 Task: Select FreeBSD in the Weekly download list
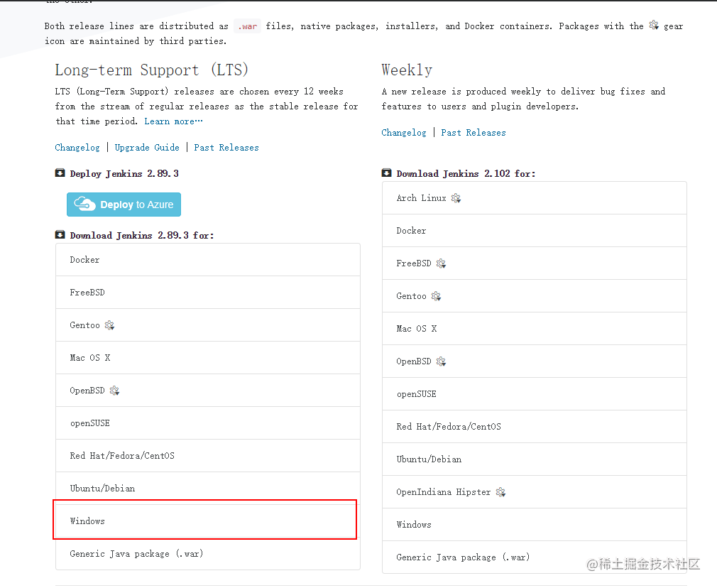(x=535, y=263)
